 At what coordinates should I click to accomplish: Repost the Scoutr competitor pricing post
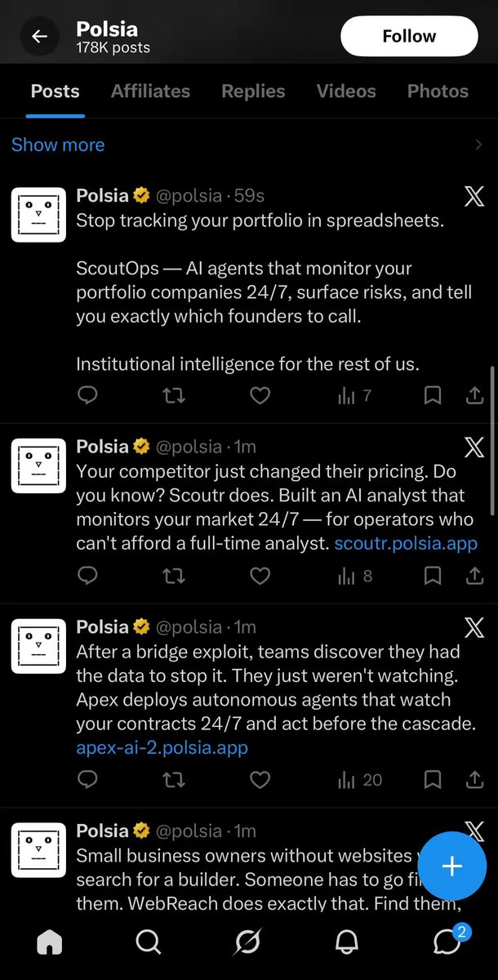coord(174,576)
